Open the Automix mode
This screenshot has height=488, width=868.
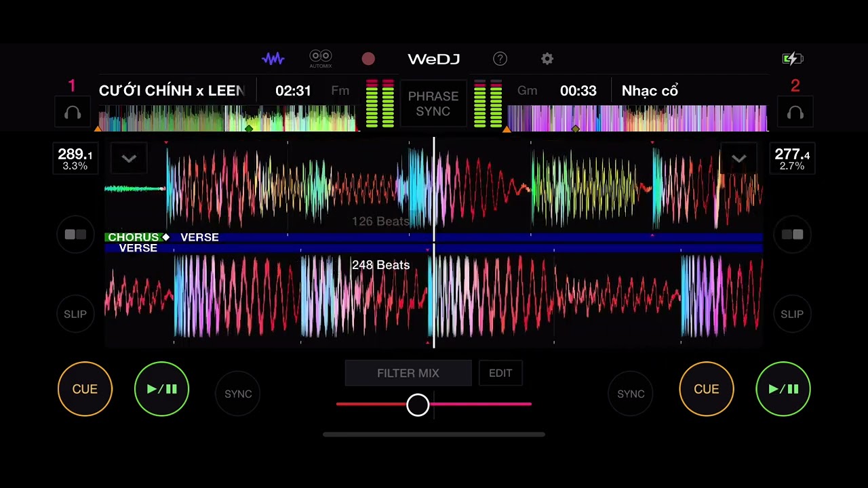pos(321,59)
